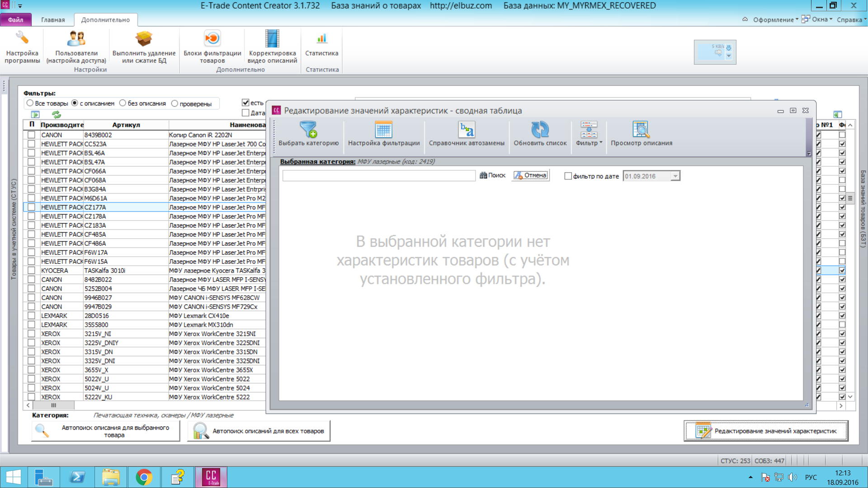Enable the фильтр по дате checkbox
The width and height of the screenshot is (868, 488).
tap(568, 176)
